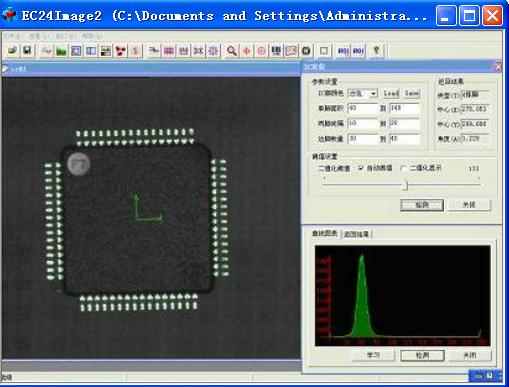The image size is (509, 387).
Task: Open the green histogram tool
Action: pos(61,51)
